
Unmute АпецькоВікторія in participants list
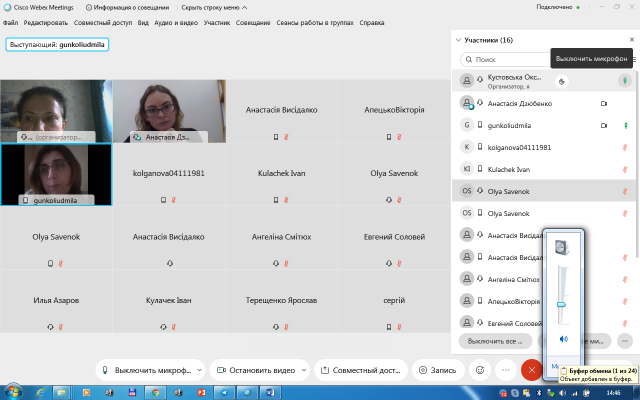pos(625,302)
